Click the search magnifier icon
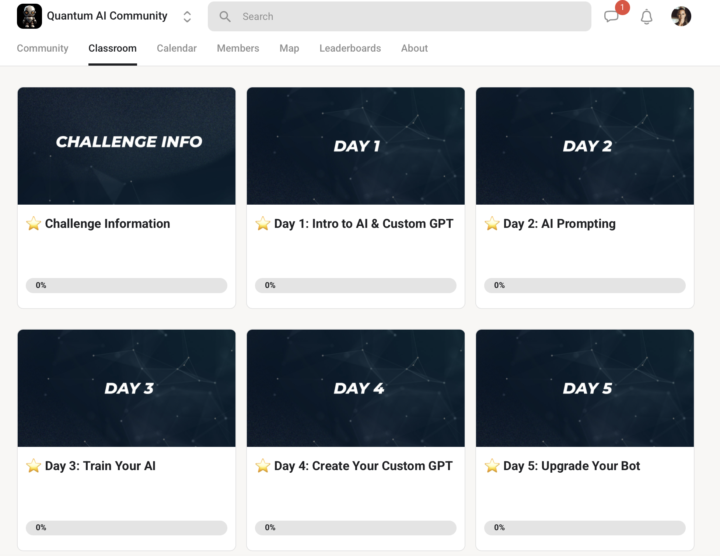 click(225, 17)
